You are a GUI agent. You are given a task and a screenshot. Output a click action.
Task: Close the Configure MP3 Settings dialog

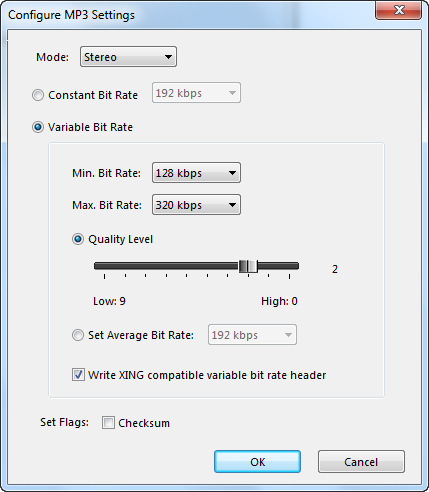pyautogui.click(x=399, y=10)
